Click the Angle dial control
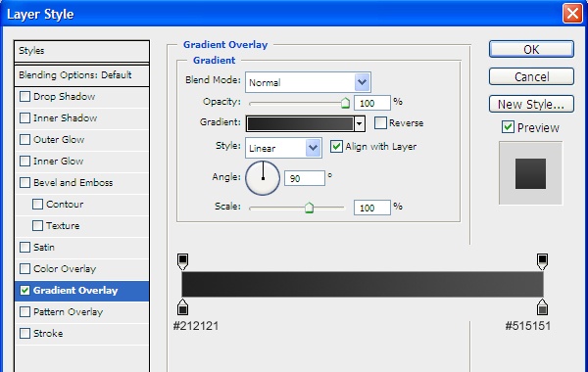Image resolution: width=588 pixels, height=372 pixels. pyautogui.click(x=263, y=178)
